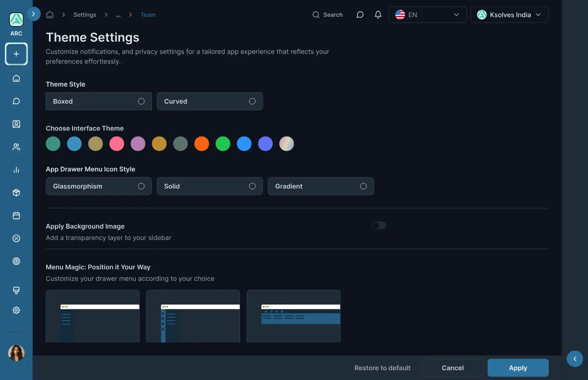This screenshot has height=380, width=588.
Task: Choose the pastel gradient theme color
Action: pyautogui.click(x=287, y=143)
